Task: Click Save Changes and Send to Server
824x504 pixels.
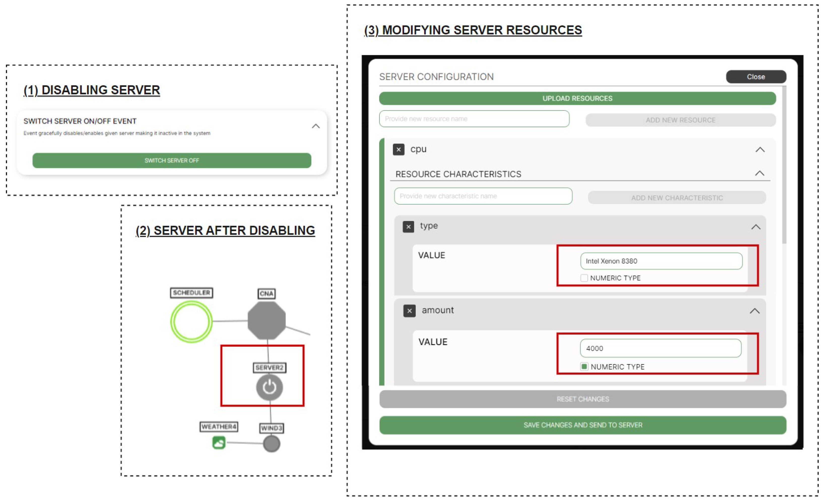Action: coord(583,425)
